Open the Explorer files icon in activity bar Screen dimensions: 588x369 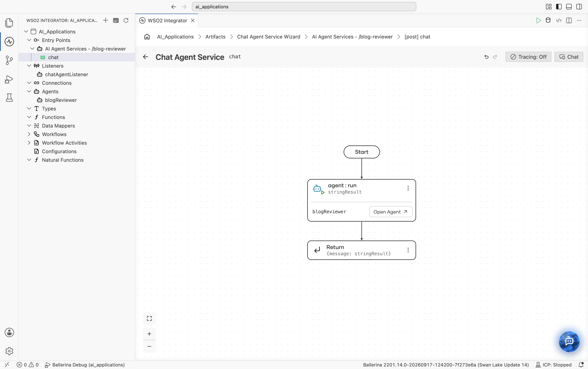(x=9, y=23)
